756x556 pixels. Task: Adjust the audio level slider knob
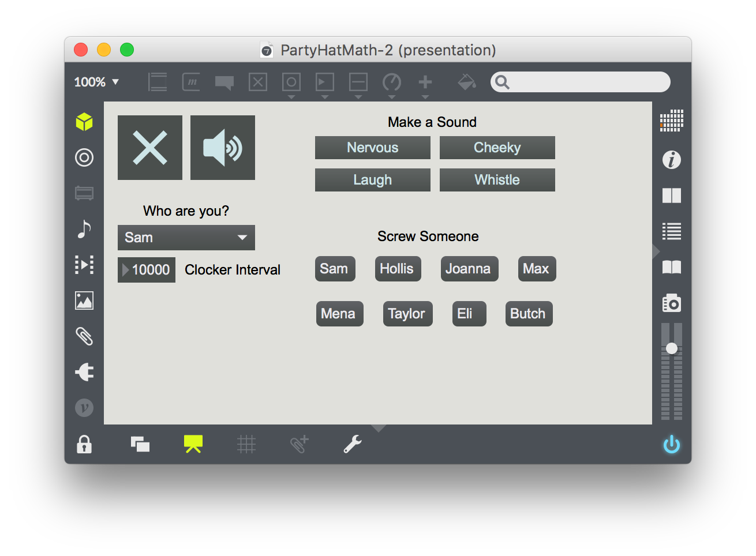click(x=672, y=348)
